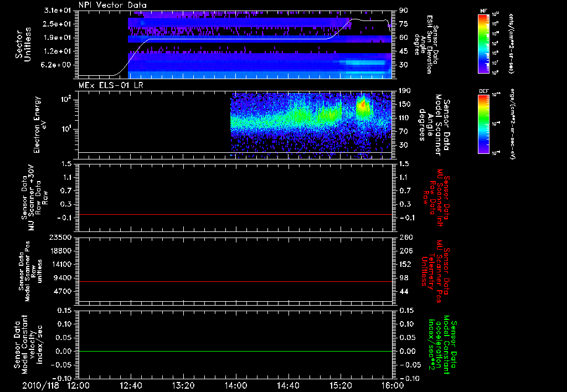Click the 1.9e+01 sector tick label
Viewport: 567px width, 392px height.
tap(58, 38)
